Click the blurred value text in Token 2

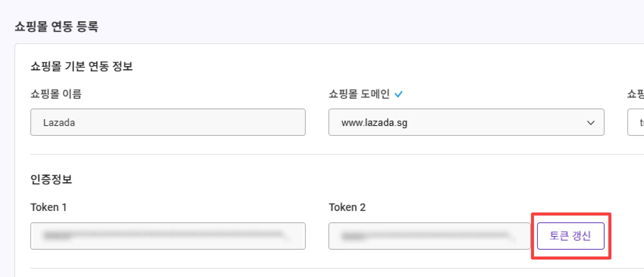click(x=425, y=236)
